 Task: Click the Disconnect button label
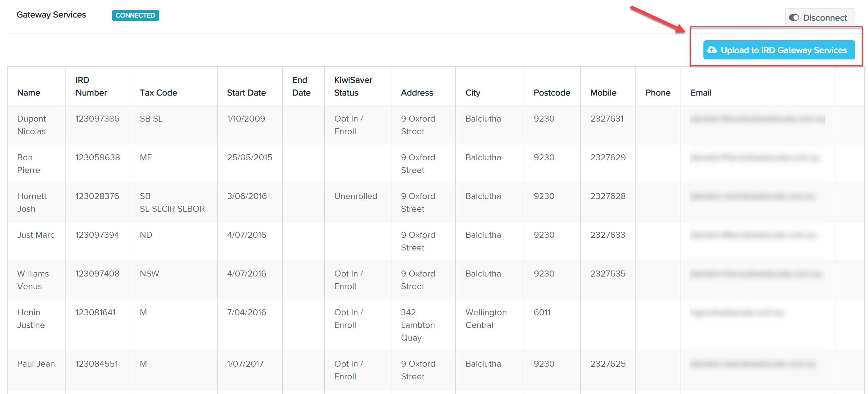coord(824,17)
